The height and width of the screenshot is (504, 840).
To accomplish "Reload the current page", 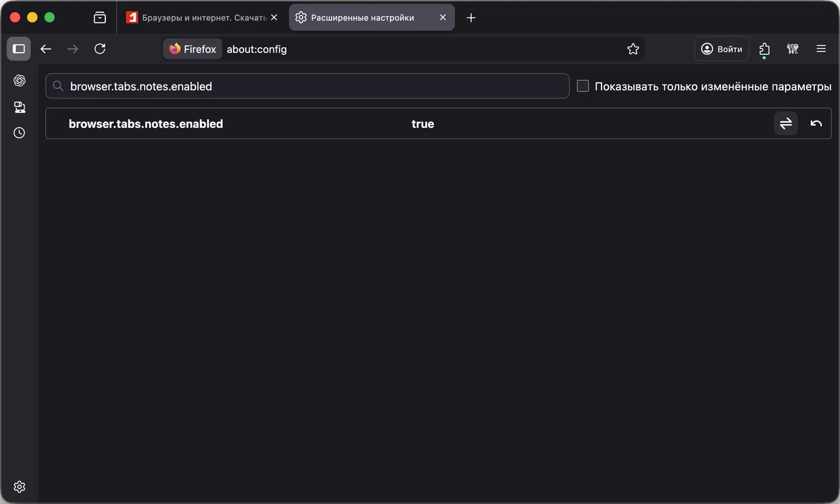I will click(100, 49).
